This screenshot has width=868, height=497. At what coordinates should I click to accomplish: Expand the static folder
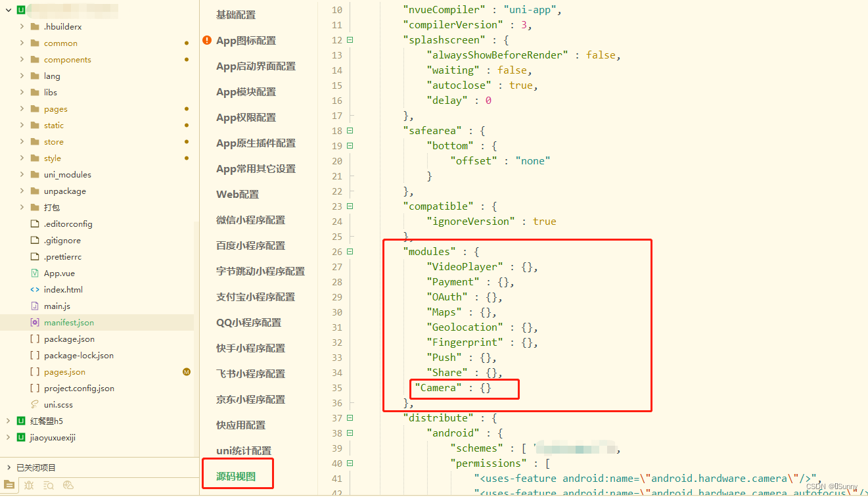coord(22,125)
